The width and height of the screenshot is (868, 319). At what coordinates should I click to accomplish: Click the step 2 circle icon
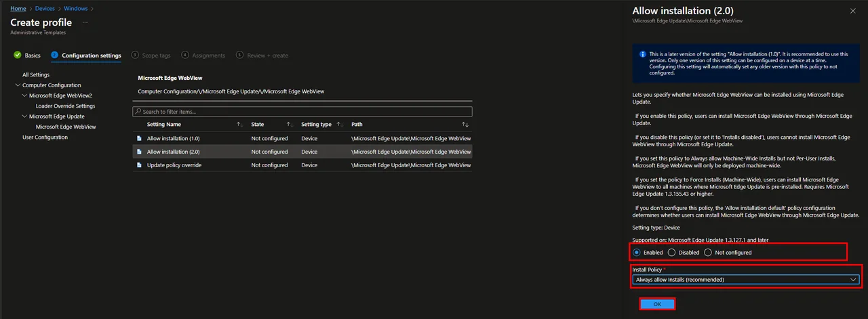pos(55,56)
